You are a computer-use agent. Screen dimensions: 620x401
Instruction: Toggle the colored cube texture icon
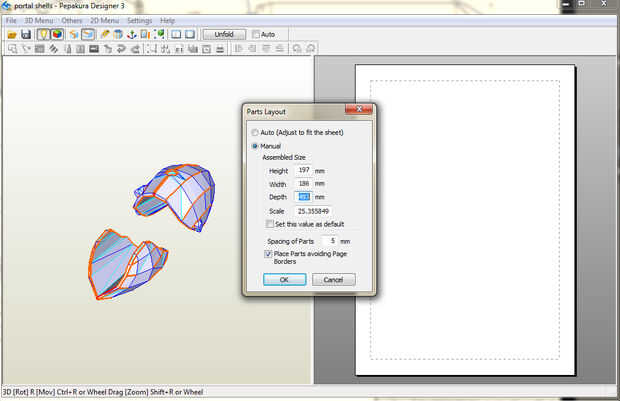pos(57,35)
